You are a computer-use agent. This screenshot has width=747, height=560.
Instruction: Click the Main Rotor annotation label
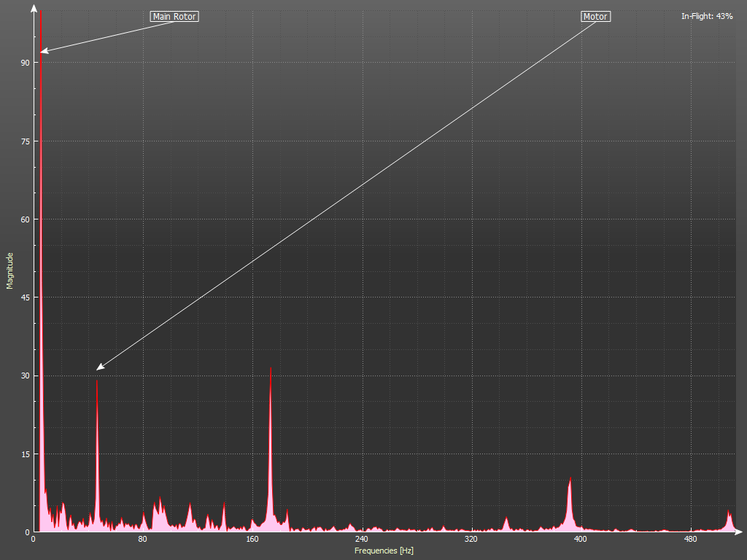click(174, 16)
